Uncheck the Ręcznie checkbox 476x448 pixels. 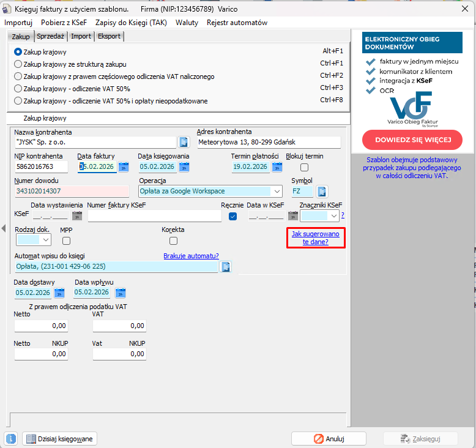click(x=232, y=215)
